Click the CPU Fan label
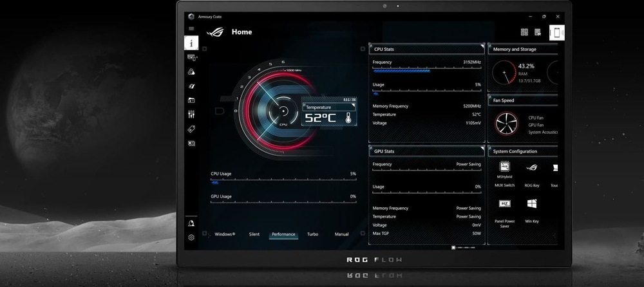 536,118
